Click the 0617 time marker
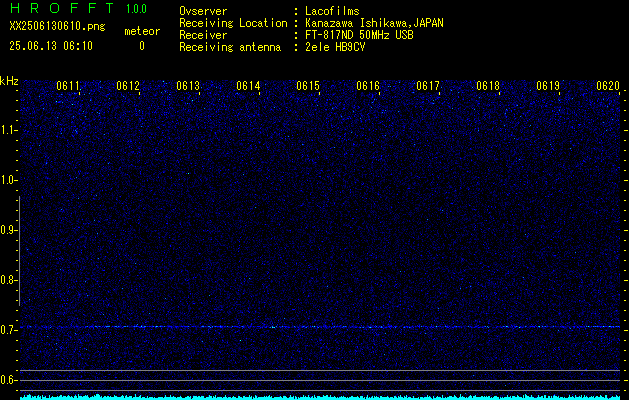629x400 pixels. pyautogui.click(x=428, y=86)
